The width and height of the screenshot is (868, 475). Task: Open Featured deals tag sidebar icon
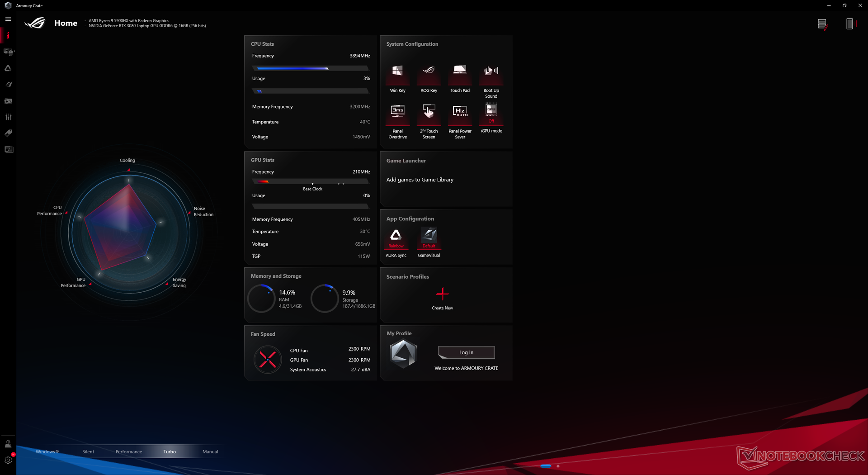[x=8, y=133]
